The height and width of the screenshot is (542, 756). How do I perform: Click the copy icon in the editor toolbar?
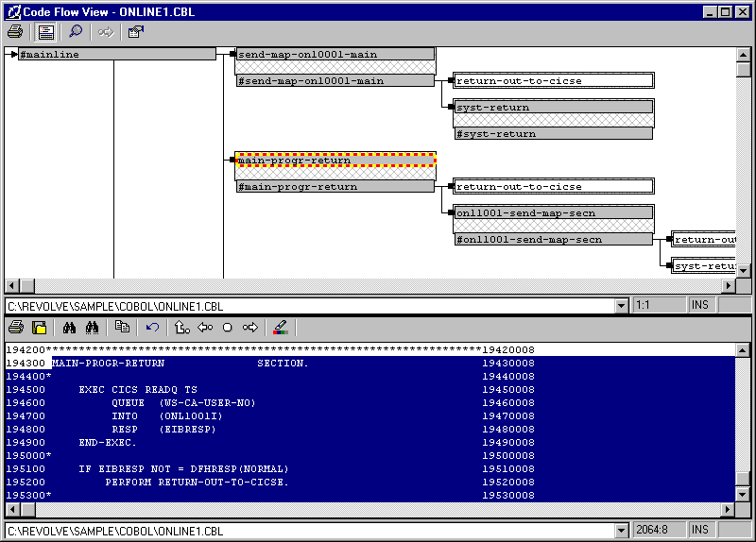122,328
